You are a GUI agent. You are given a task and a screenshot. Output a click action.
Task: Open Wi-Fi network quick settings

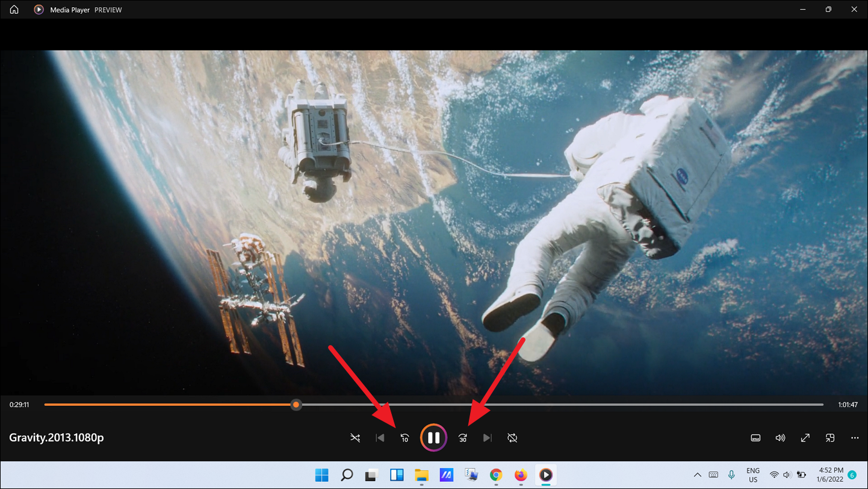pos(774,475)
